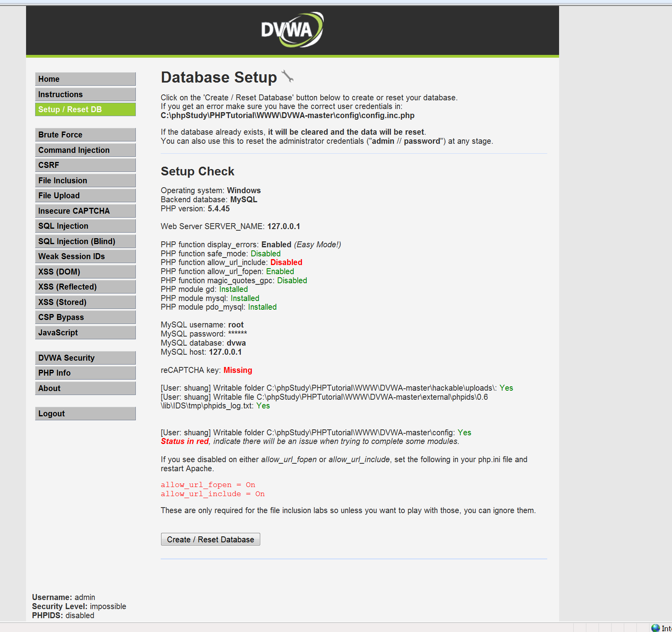Open XSS (Stored) module
Screen dimensions: 672x632
[x=85, y=302]
